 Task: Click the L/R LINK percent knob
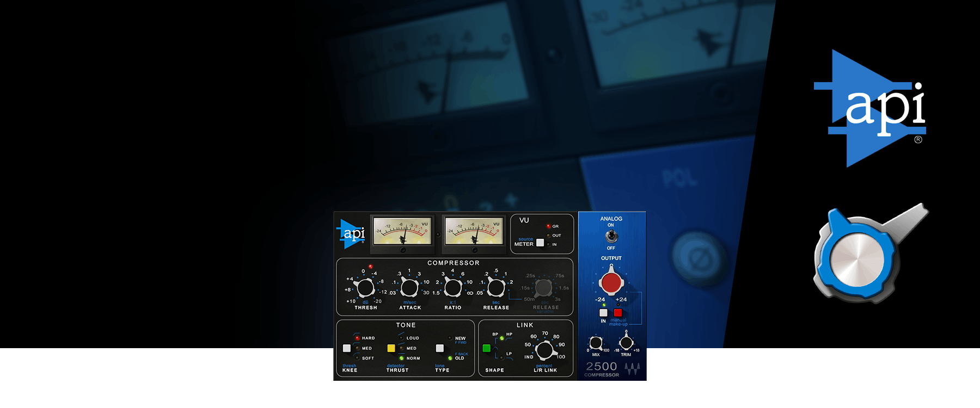coord(544,350)
